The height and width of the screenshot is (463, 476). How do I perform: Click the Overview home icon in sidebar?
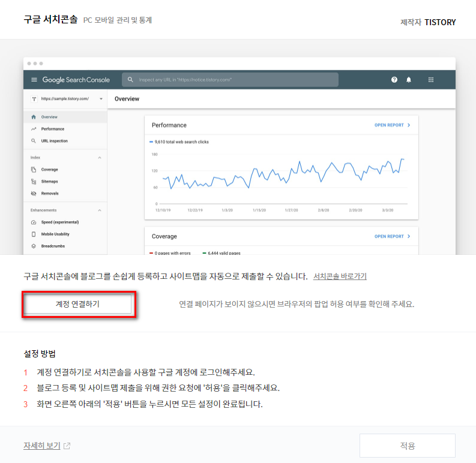(x=34, y=117)
